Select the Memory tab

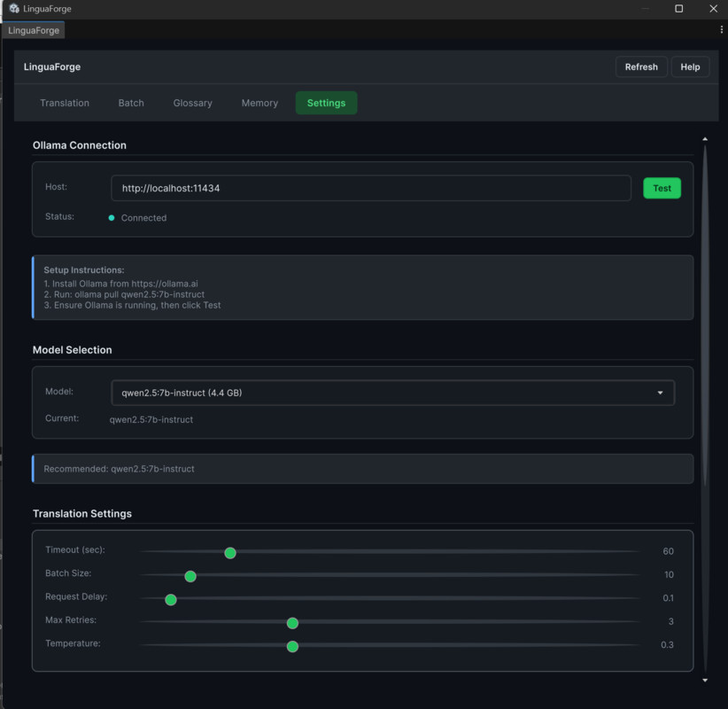pos(259,103)
